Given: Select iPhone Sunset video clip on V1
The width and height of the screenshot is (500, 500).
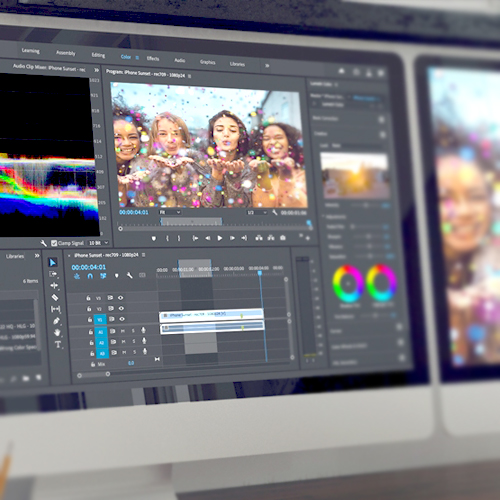Looking at the screenshot, I should point(212,315).
